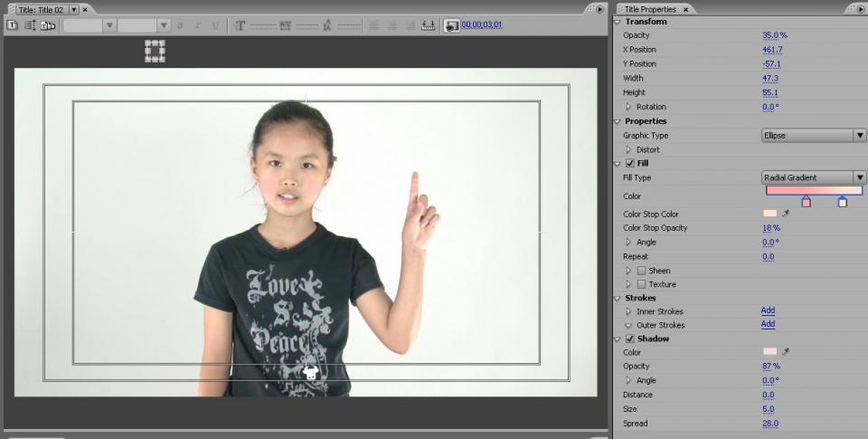Add an inner stroke
Viewport: 868px width, 439px height.
768,311
